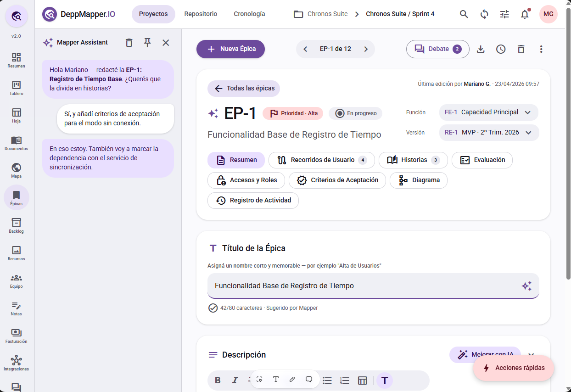Screen dimensions: 571x392
Task: Click the Nueva Épica button
Action: (x=230, y=49)
